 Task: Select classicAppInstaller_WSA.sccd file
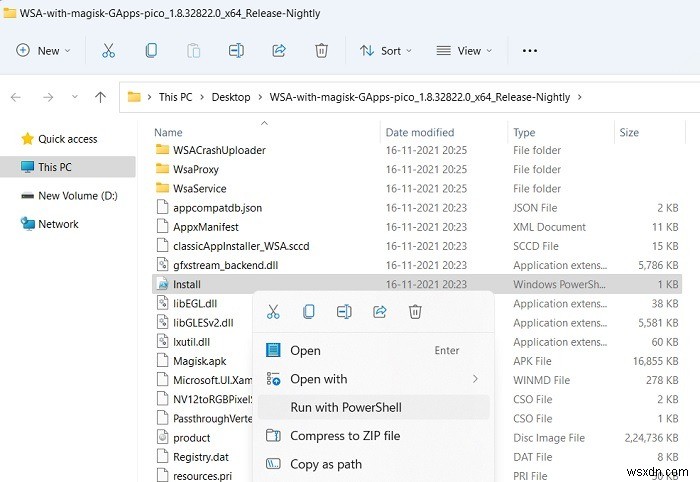[241, 246]
